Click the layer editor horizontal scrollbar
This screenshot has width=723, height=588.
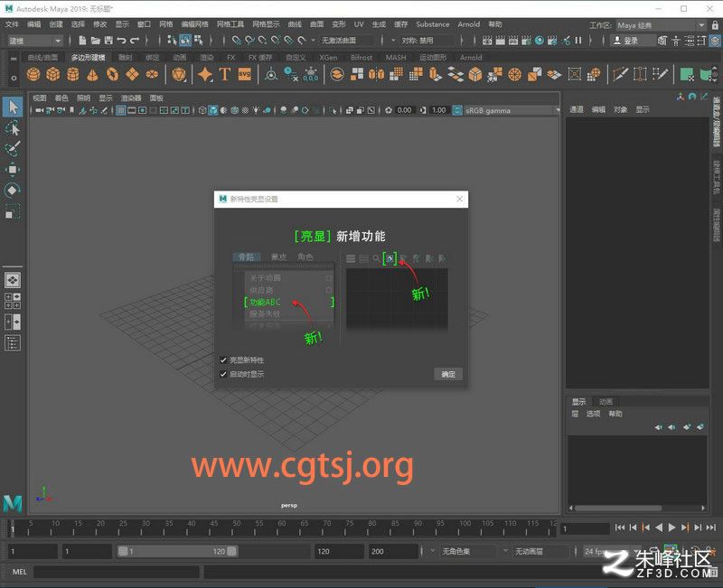(x=618, y=508)
